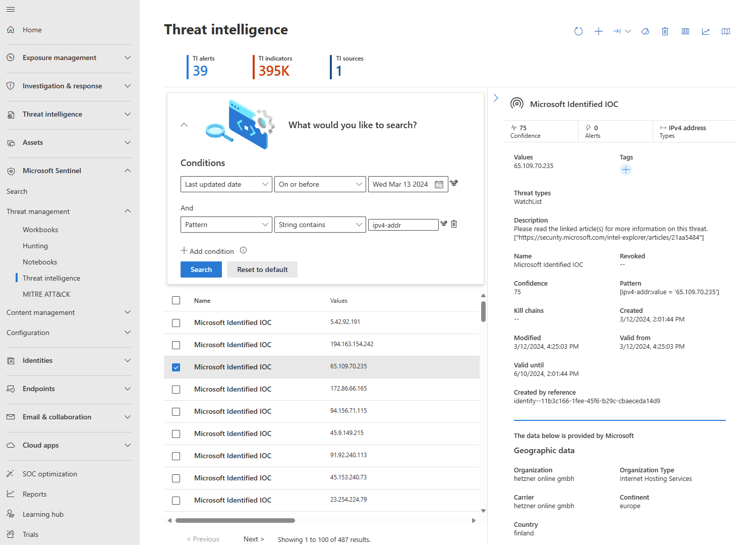
Task: Add group icon next to the date condition
Action: pyautogui.click(x=454, y=183)
